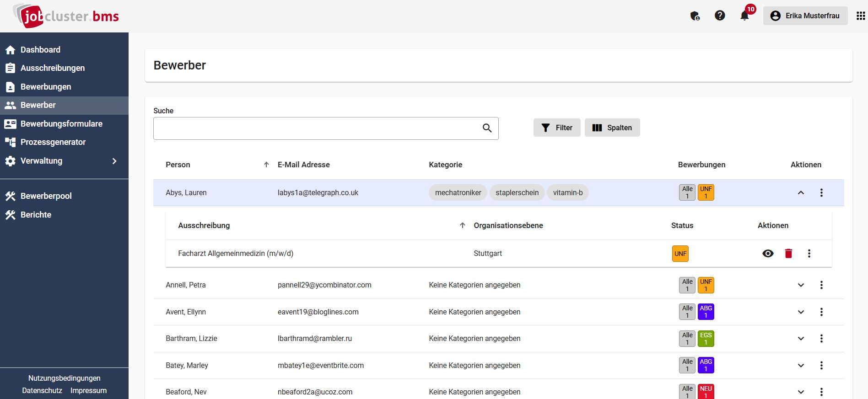View the Facharzt Allgemeinmedizin application details

pos(768,253)
